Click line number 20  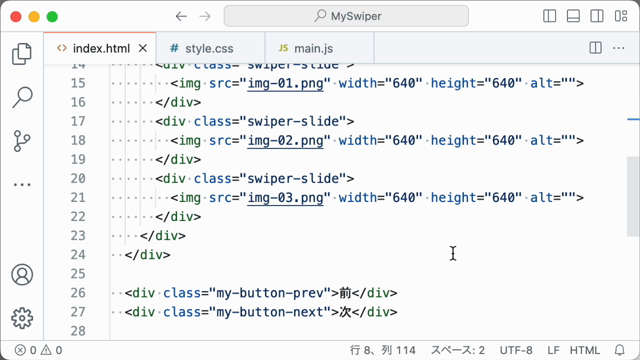[x=78, y=178]
